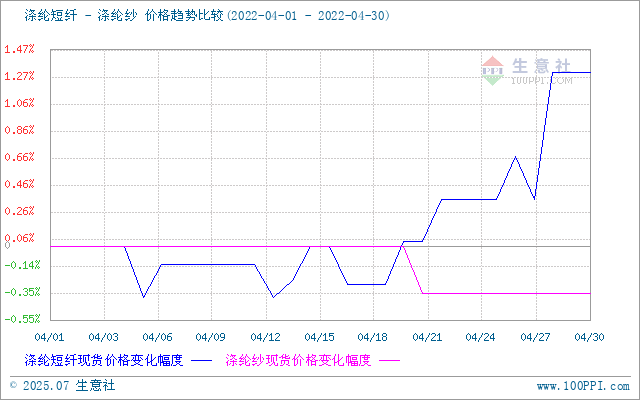The width and height of the screenshot is (640, 400).
Task: Click the blue line peak at 04/26
Action: click(x=516, y=157)
